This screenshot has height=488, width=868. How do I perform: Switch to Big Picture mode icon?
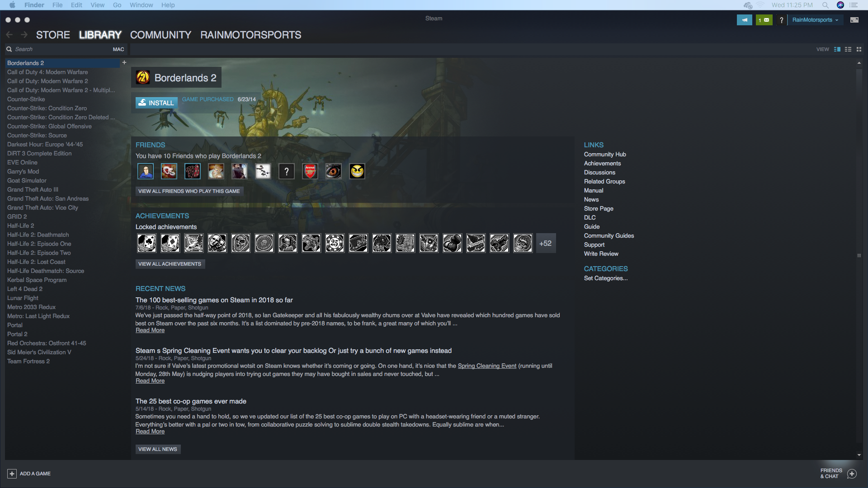pos(854,20)
